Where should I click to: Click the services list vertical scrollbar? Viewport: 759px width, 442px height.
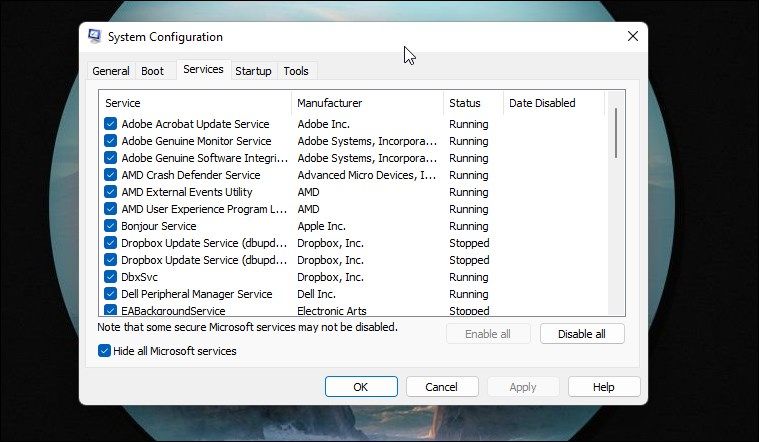tap(616, 133)
